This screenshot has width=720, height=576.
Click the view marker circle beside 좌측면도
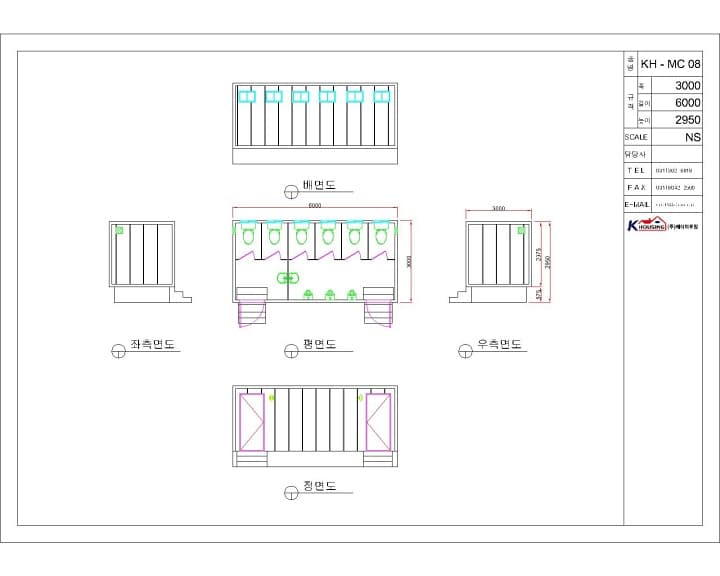pyautogui.click(x=118, y=350)
